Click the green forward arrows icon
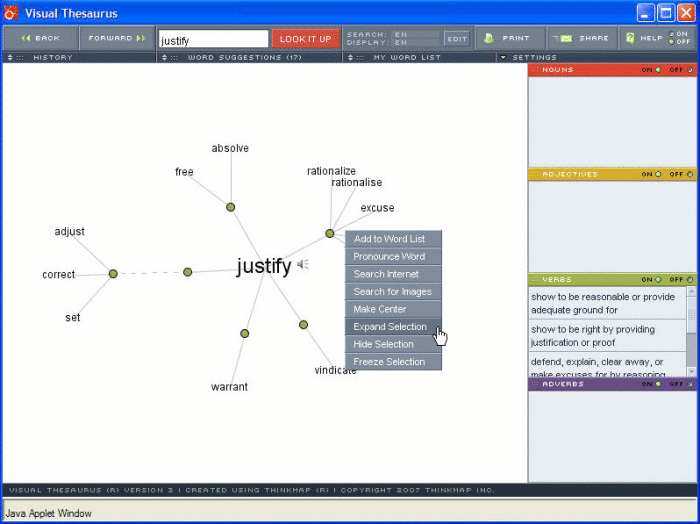700x524 pixels. coord(141,38)
